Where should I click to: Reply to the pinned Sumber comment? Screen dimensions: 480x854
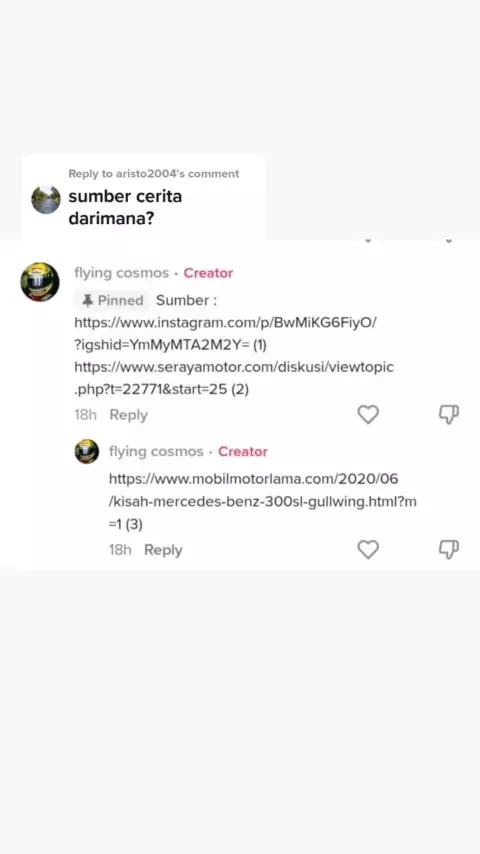click(x=129, y=414)
